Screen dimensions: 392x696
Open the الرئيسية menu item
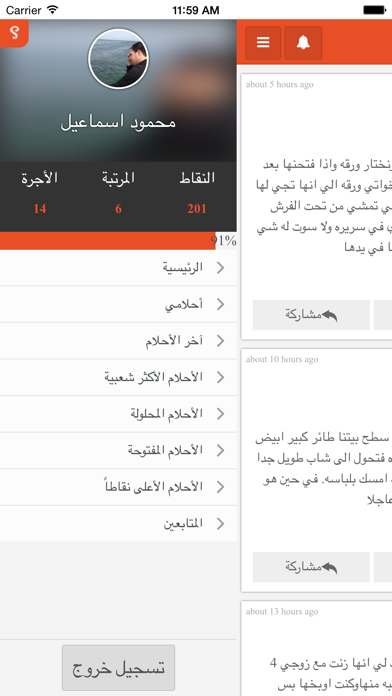pos(118,268)
